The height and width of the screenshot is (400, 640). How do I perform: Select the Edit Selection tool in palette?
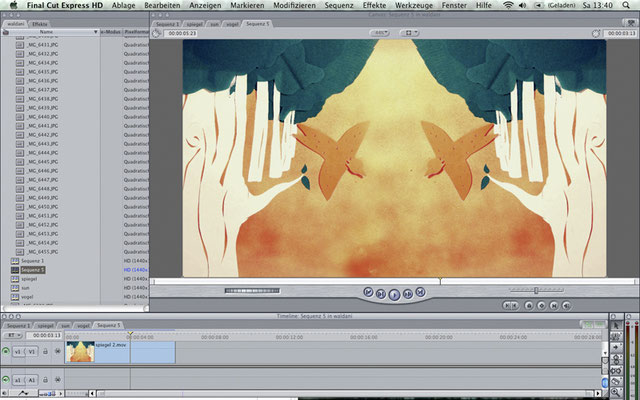(616, 337)
